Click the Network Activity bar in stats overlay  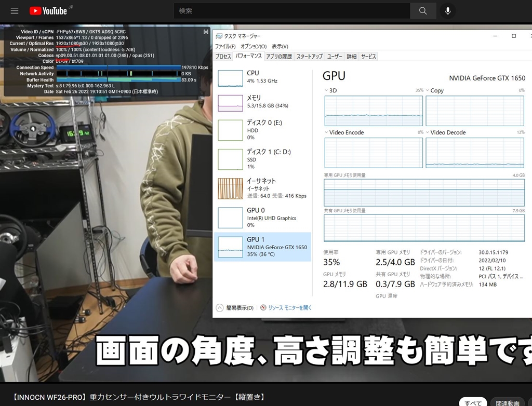pos(118,74)
